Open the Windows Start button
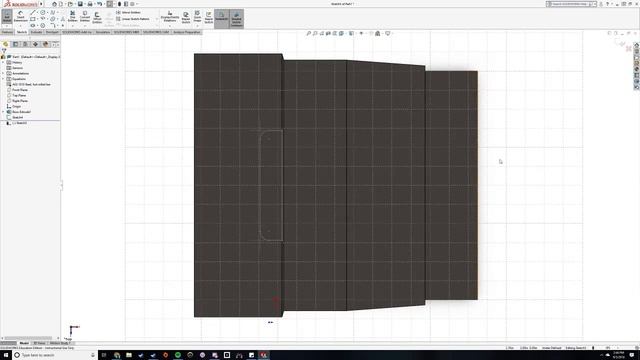This screenshot has width=640, height=360. [6, 355]
